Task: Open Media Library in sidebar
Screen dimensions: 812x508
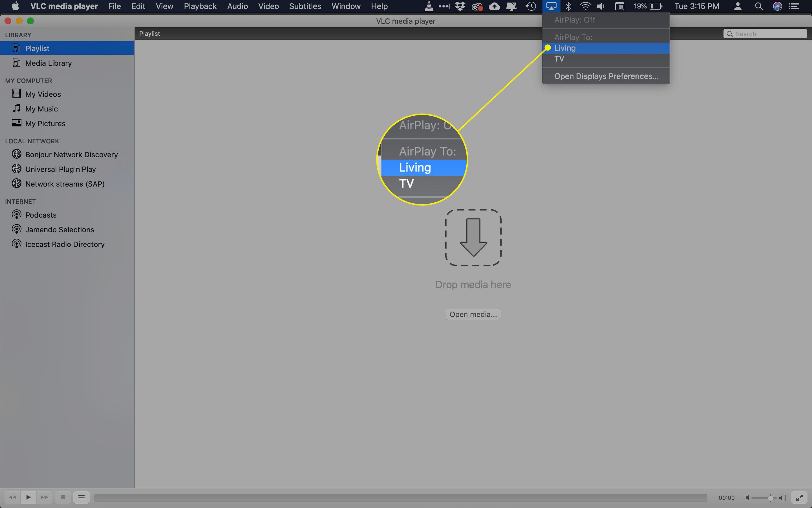Action: (x=67, y=63)
